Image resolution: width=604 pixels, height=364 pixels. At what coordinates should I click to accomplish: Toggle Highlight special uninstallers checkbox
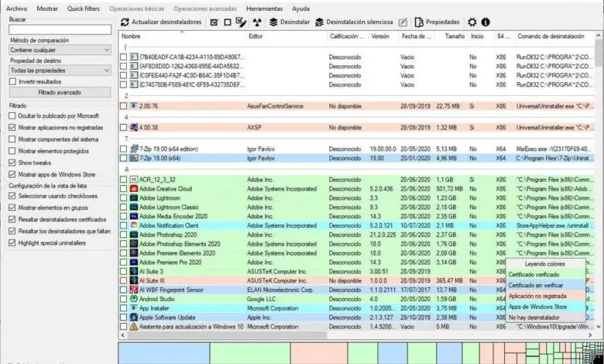12,242
